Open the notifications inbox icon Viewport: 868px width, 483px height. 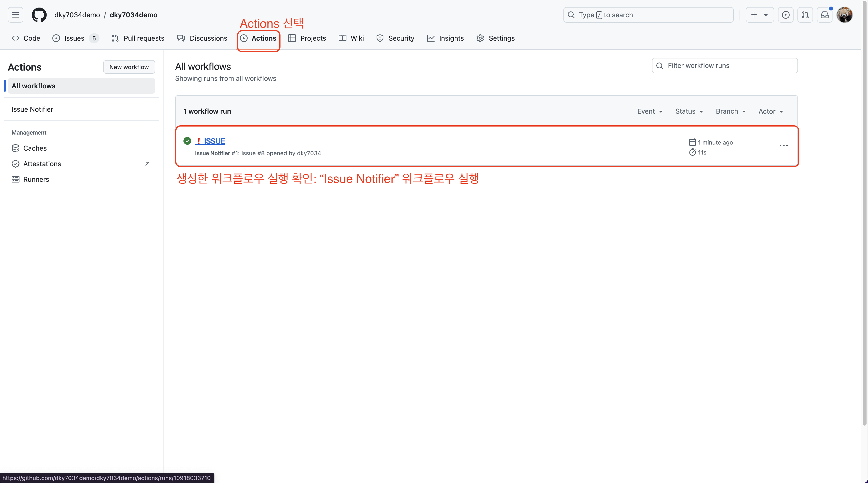click(x=824, y=15)
